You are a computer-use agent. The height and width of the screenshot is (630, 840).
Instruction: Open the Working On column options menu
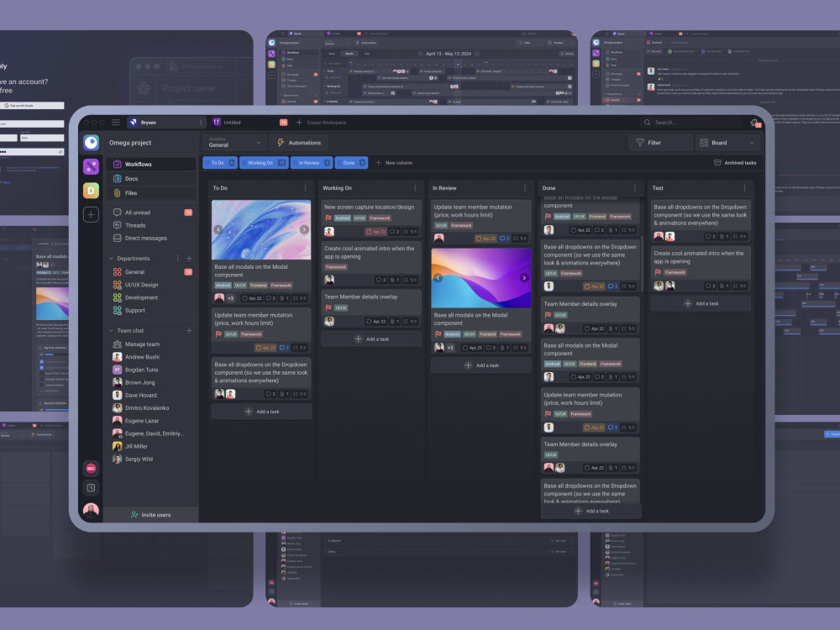(415, 188)
